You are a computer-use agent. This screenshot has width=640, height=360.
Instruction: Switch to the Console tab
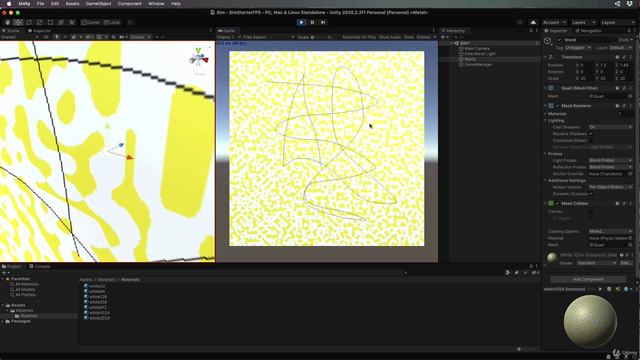click(40, 267)
